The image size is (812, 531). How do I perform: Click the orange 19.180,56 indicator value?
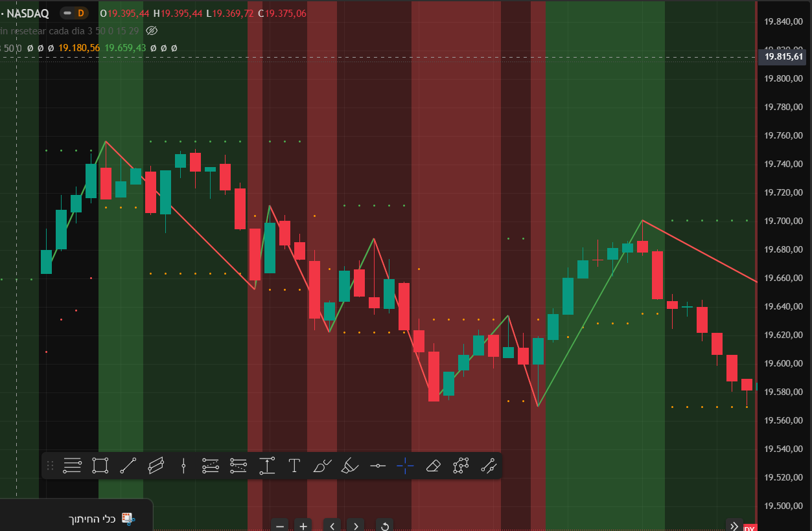point(79,48)
